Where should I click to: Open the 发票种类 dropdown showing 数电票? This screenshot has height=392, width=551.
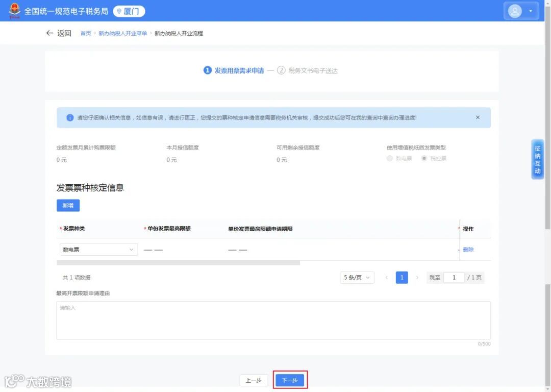coord(98,250)
